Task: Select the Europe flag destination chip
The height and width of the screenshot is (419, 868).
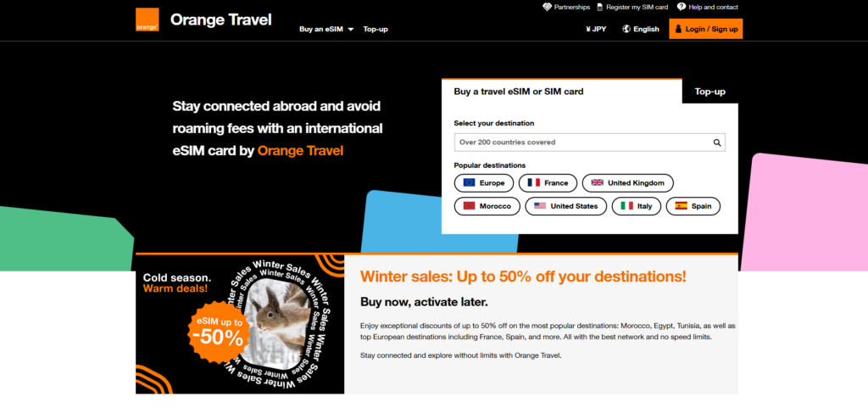Action: pos(484,183)
